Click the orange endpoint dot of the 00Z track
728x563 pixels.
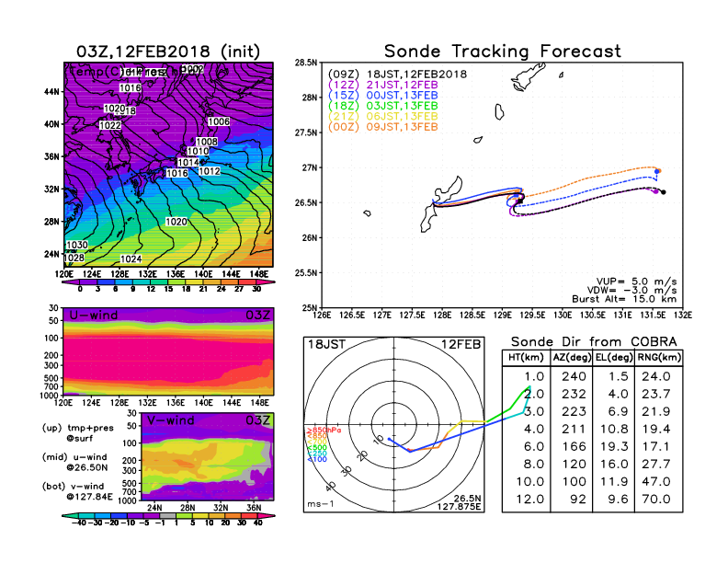660,171
